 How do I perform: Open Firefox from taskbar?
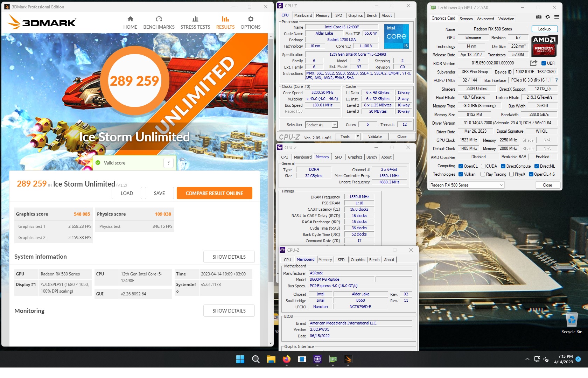pyautogui.click(x=287, y=359)
